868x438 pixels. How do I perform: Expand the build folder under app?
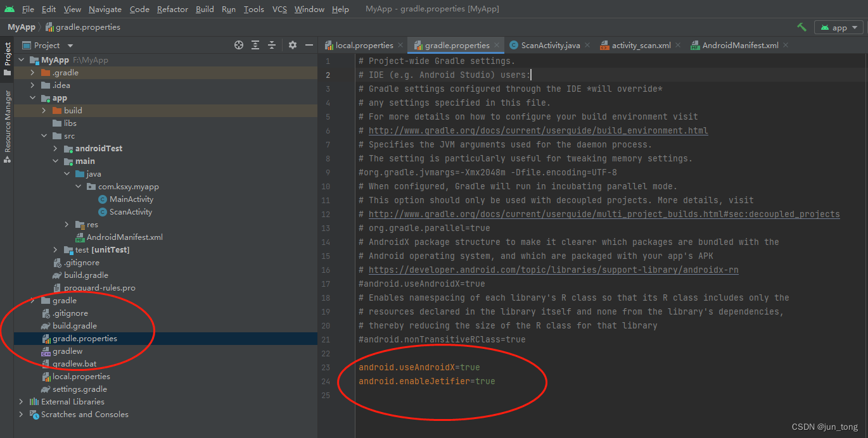point(44,111)
